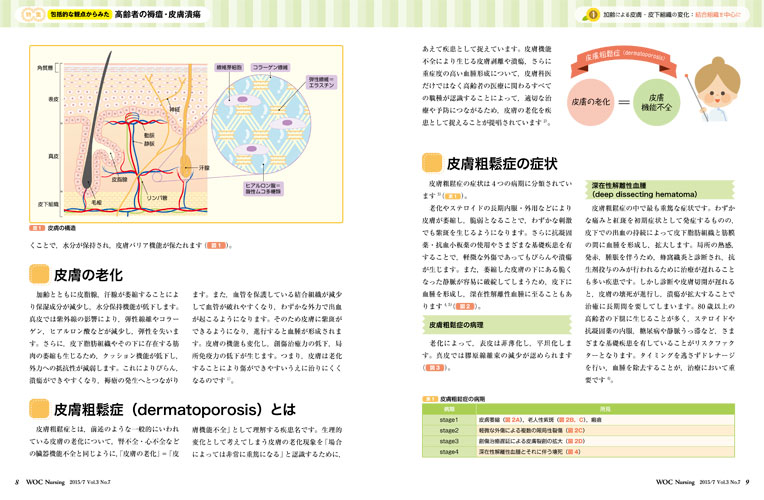Click the yellow flower number 1 icon in header
The image size is (764, 500).
[592, 15]
